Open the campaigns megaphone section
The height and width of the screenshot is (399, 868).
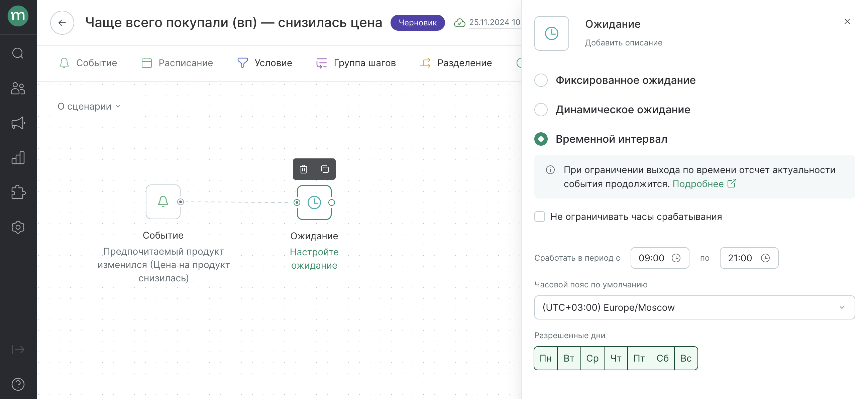point(18,123)
